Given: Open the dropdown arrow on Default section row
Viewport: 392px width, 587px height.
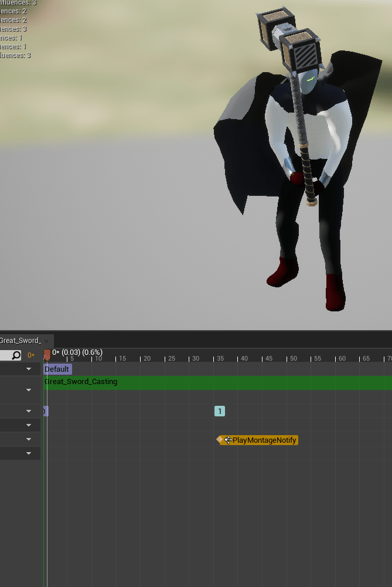Looking at the screenshot, I should 29,369.
